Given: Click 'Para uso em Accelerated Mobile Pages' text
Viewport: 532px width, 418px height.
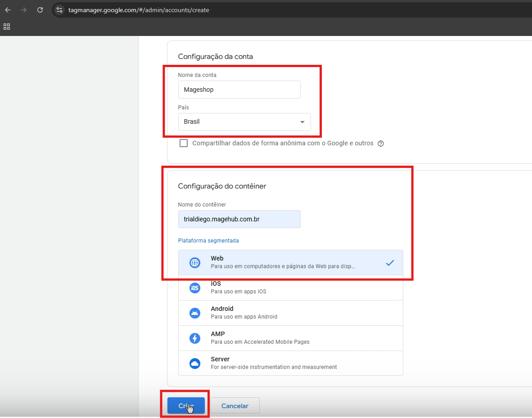Looking at the screenshot, I should pos(260,342).
